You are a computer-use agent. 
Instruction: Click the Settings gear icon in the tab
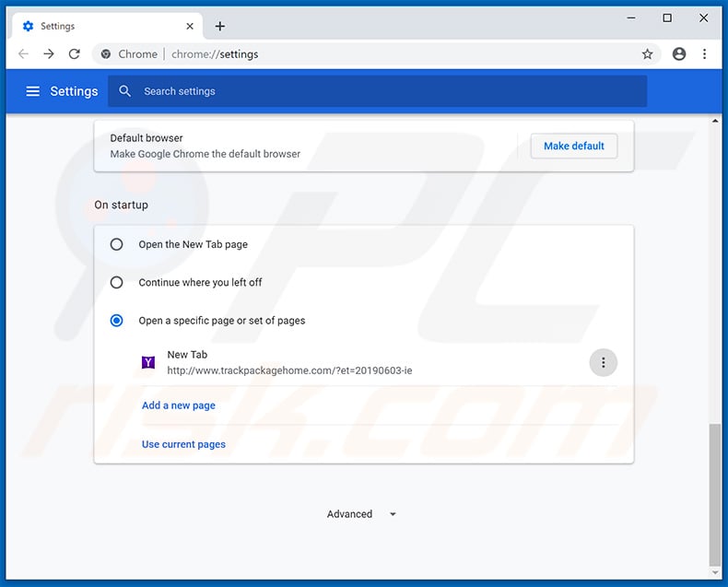28,26
